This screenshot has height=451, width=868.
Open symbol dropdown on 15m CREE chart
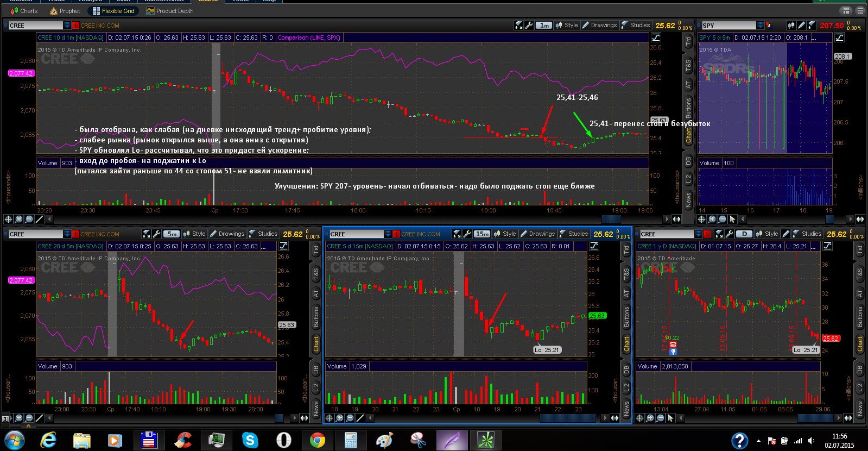click(x=388, y=234)
